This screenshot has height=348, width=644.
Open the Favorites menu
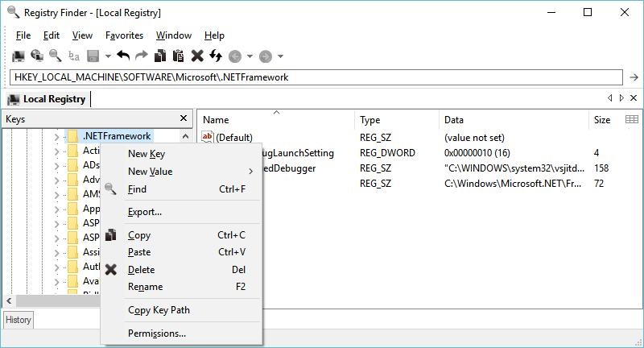[x=124, y=35]
